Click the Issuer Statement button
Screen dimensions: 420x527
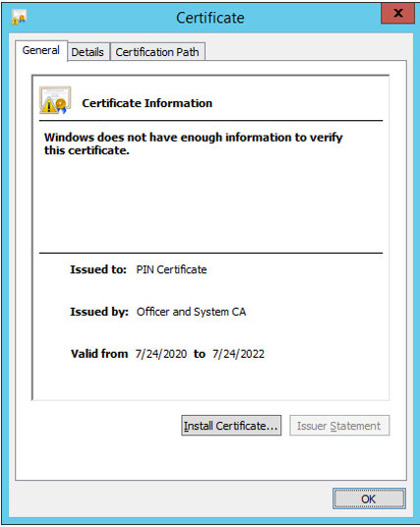pyautogui.click(x=339, y=426)
